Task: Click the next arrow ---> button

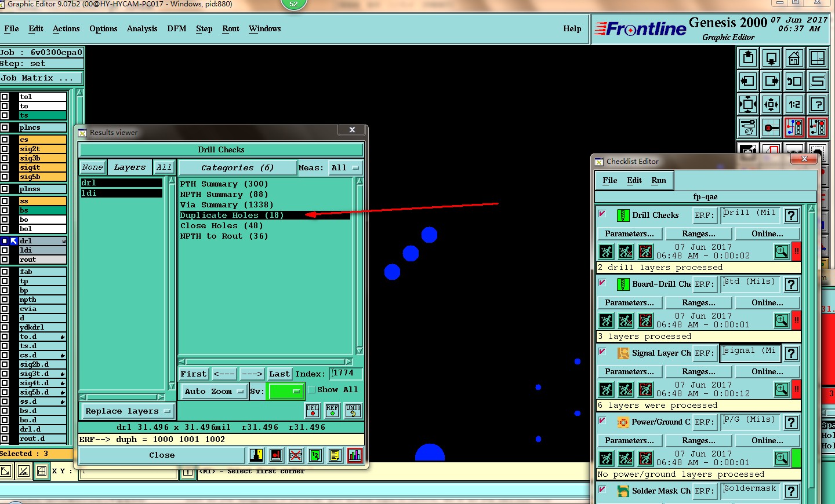Action: coord(252,374)
